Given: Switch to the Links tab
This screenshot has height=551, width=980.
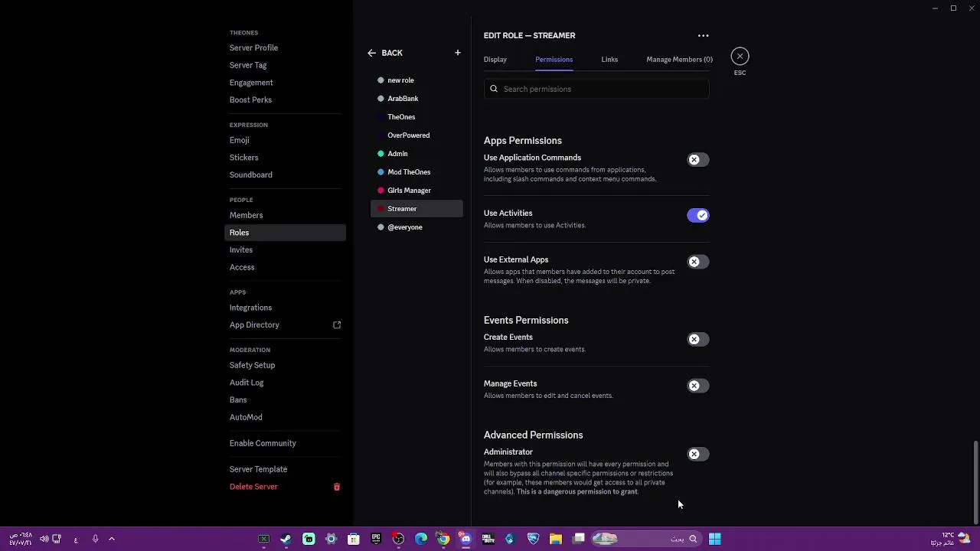Looking at the screenshot, I should tap(609, 59).
